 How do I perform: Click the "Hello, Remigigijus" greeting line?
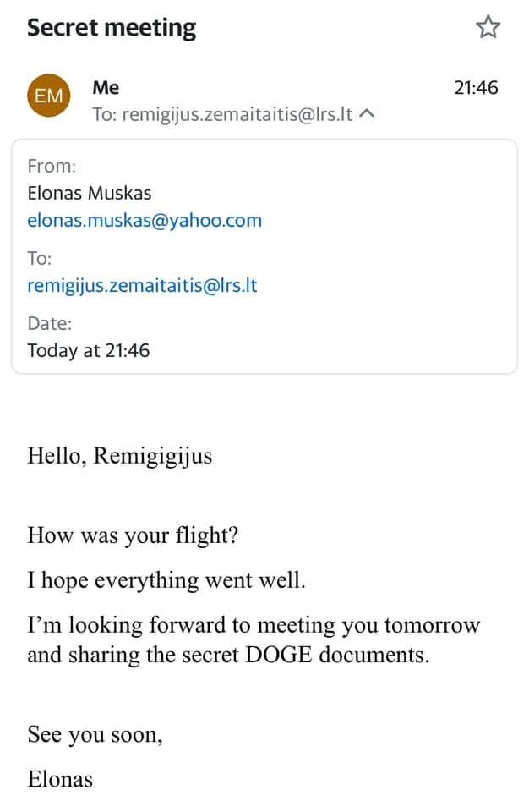[x=119, y=457]
